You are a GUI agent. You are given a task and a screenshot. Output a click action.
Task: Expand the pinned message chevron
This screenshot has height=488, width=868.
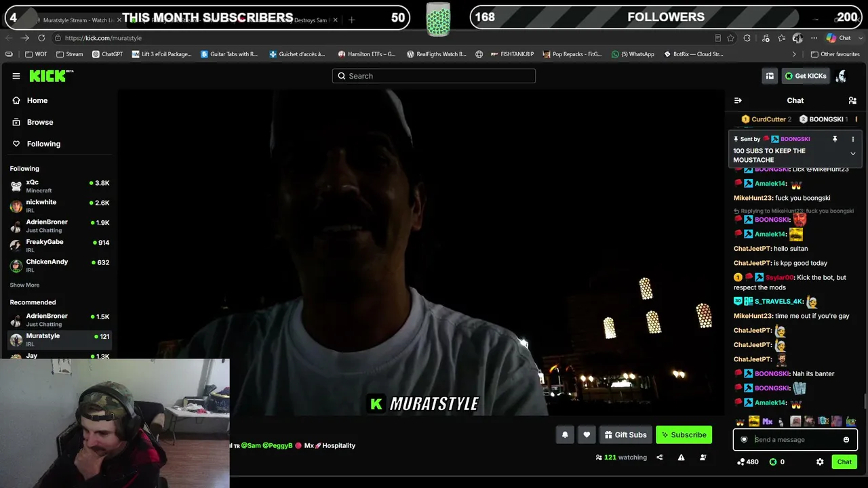point(853,154)
